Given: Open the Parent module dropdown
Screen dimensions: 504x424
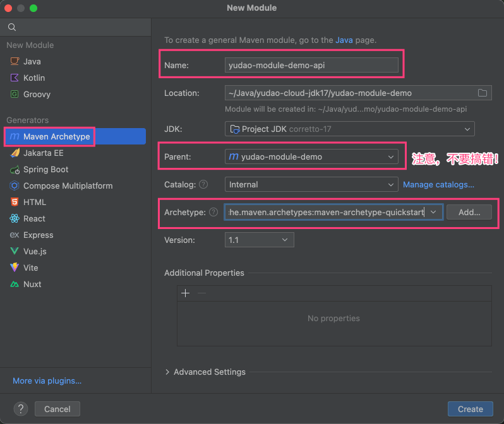Looking at the screenshot, I should (x=311, y=156).
